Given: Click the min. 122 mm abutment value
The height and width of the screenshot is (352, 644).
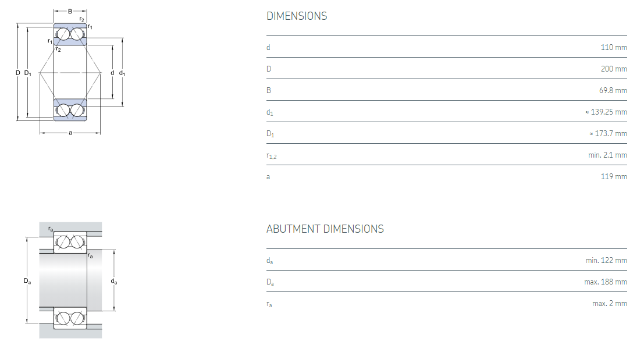Looking at the screenshot, I should (606, 261).
